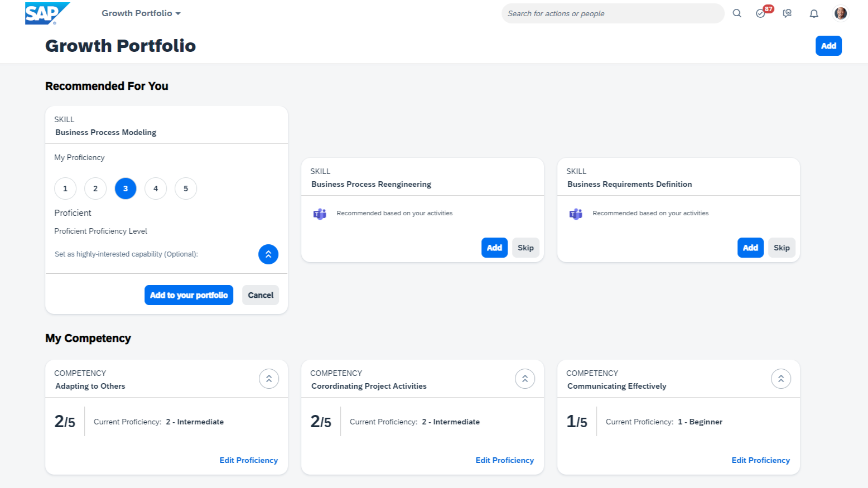
Task: Toggle highly-interested capability blue button
Action: click(x=268, y=254)
